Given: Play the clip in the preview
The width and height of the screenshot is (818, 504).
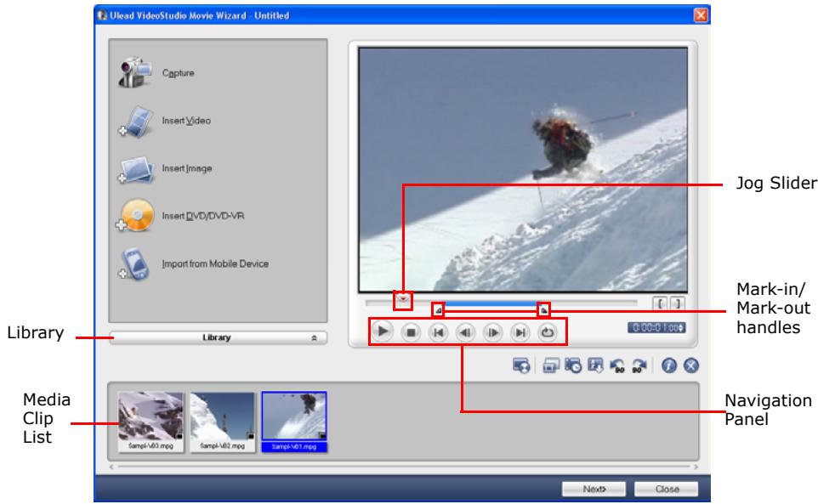Looking at the screenshot, I should coord(383,331).
